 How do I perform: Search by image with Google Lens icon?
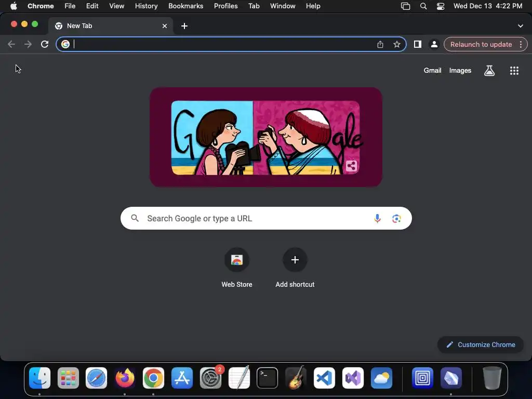point(396,219)
